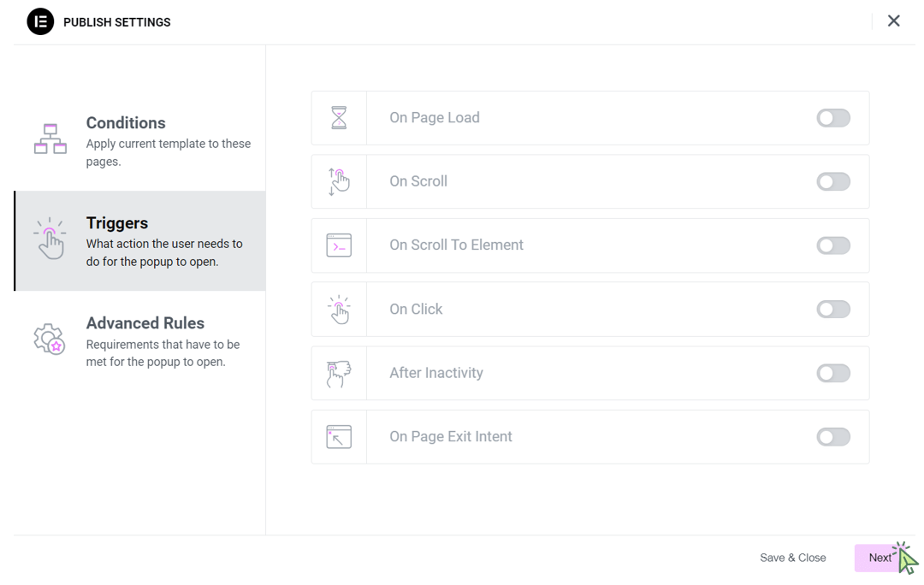
Task: Turn on the On Scroll toggle
Action: tap(833, 181)
